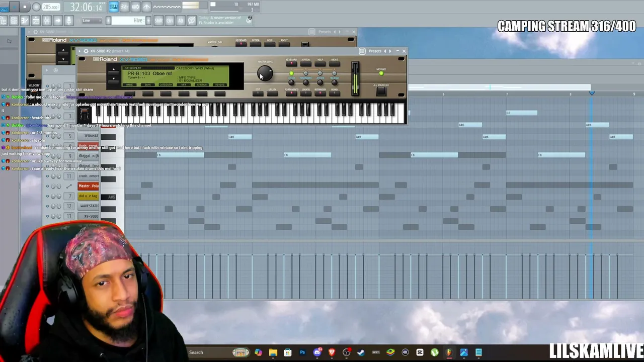The width and height of the screenshot is (644, 362).
Task: Toggle tone switch 4 on the XV-5080
Action: 334,74
